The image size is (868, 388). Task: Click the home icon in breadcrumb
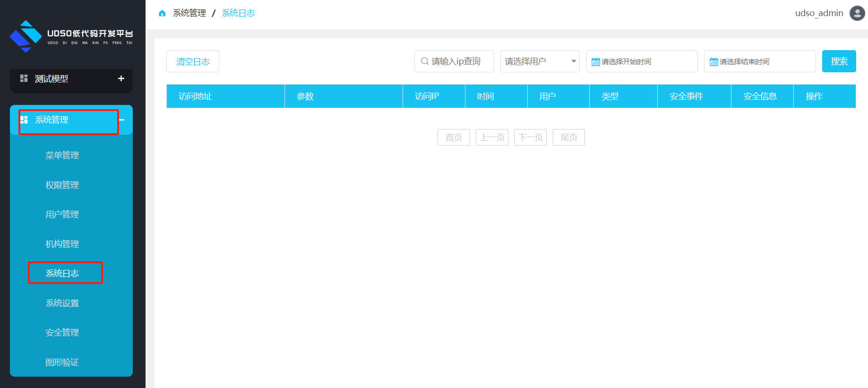click(x=162, y=13)
